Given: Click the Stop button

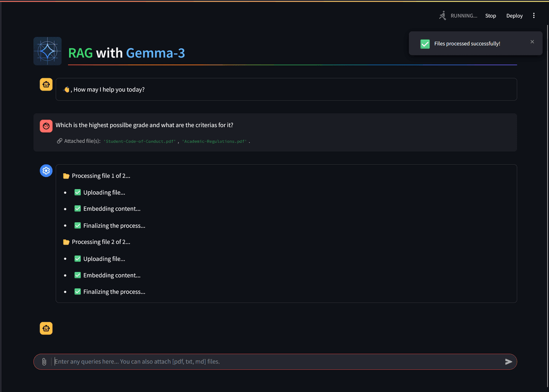Looking at the screenshot, I should 491,16.
